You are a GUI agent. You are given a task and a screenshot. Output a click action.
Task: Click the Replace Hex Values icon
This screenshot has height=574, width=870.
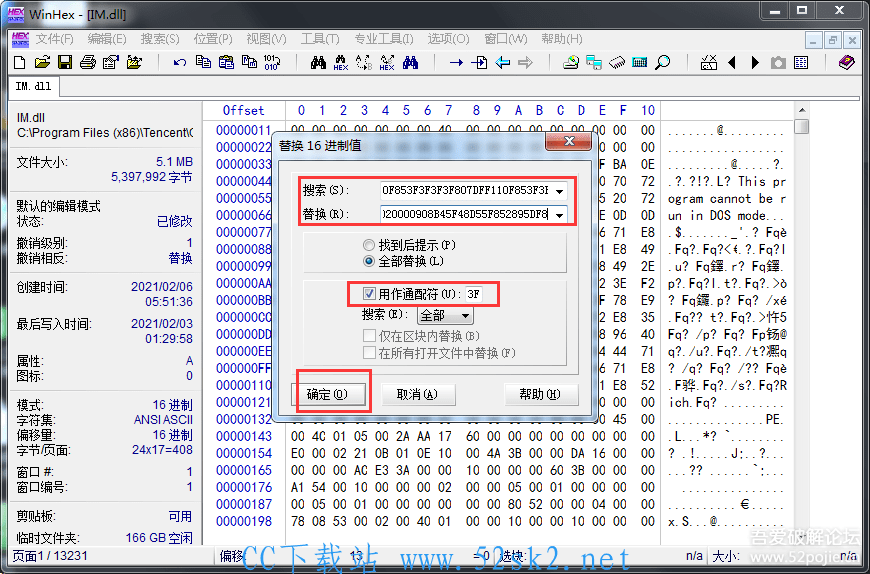point(387,62)
